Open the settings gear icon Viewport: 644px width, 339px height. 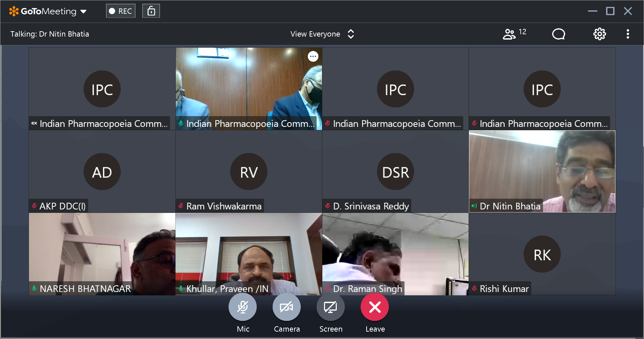[599, 34]
